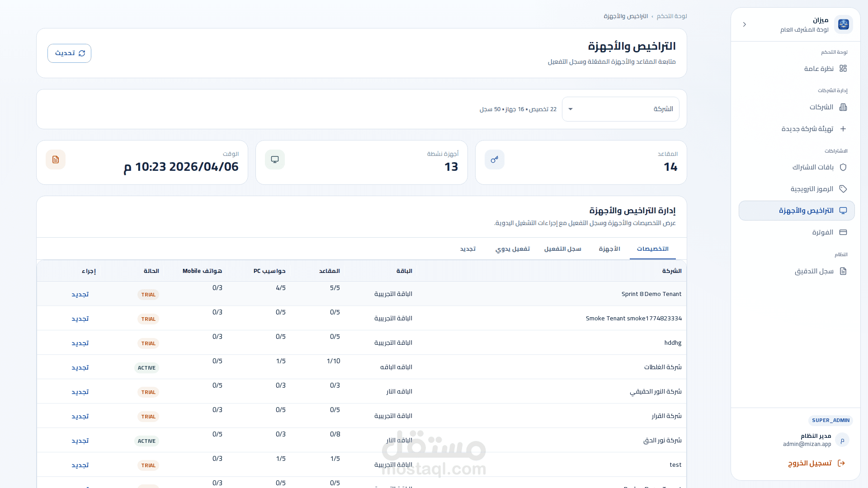Open الفوترة card icon in sidebar
Image resolution: width=868 pixels, height=488 pixels.
tap(843, 232)
